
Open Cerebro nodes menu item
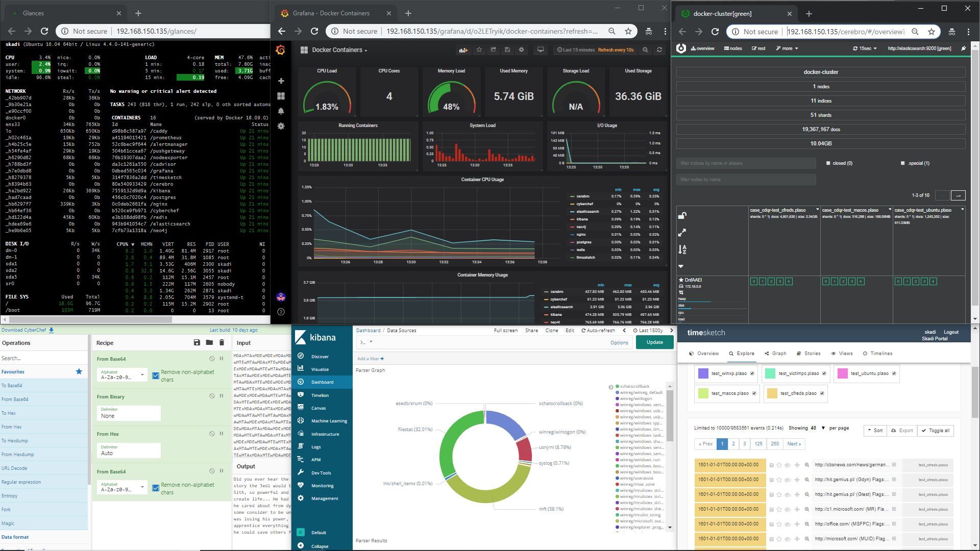(x=733, y=48)
